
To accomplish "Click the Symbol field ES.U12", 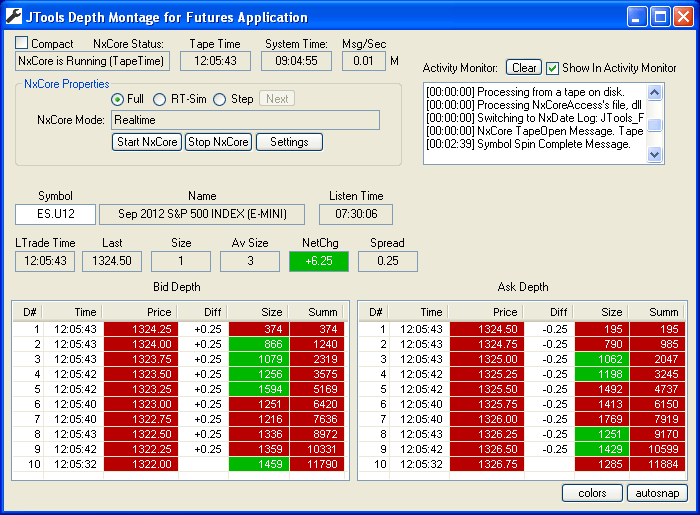I will tap(55, 214).
